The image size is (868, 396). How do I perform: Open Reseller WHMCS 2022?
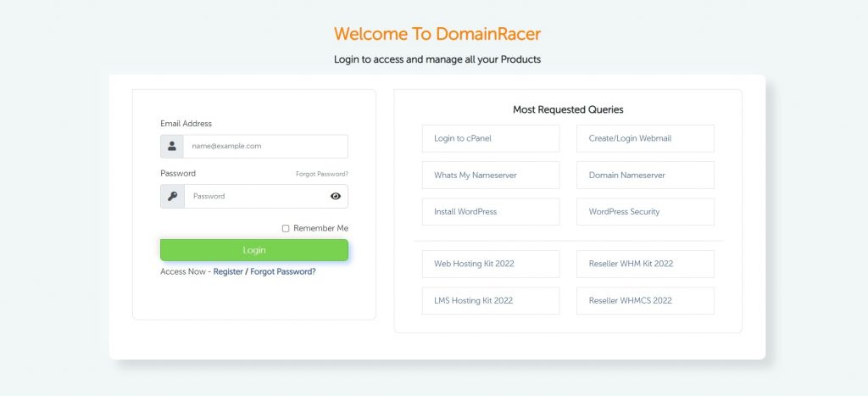(645, 301)
